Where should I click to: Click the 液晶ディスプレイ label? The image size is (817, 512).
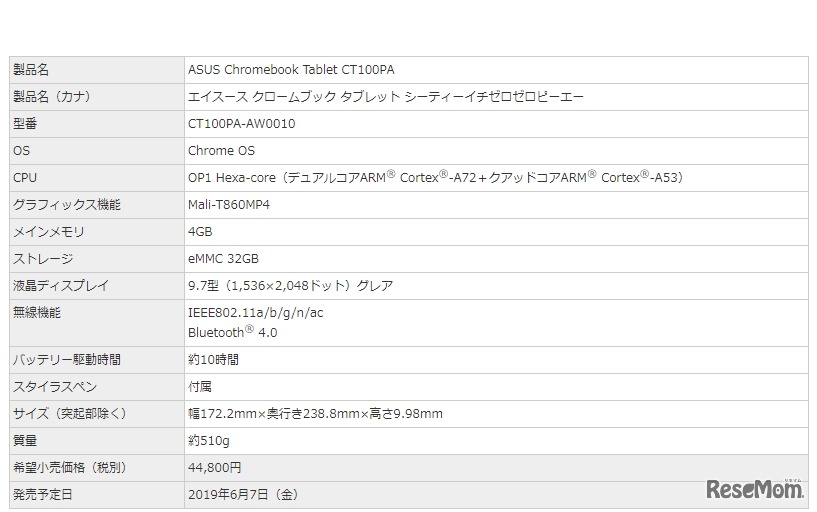54,286
